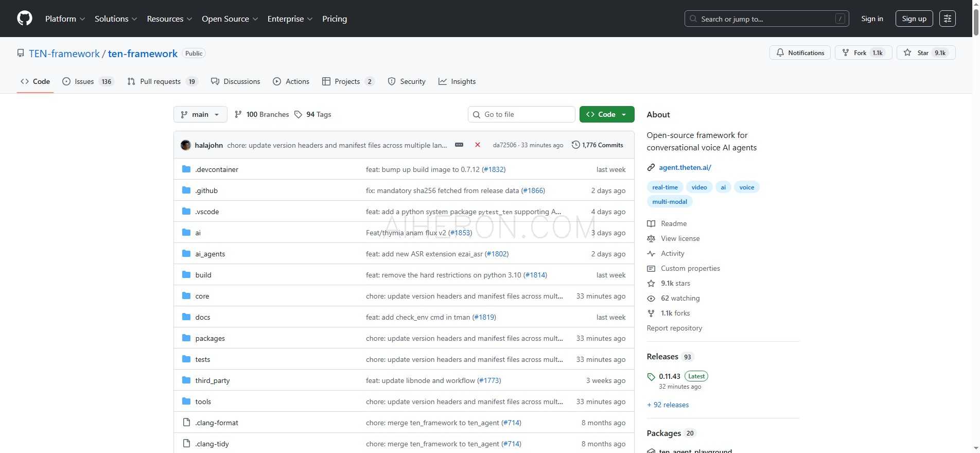Expand the green Code dropdown

point(606,114)
